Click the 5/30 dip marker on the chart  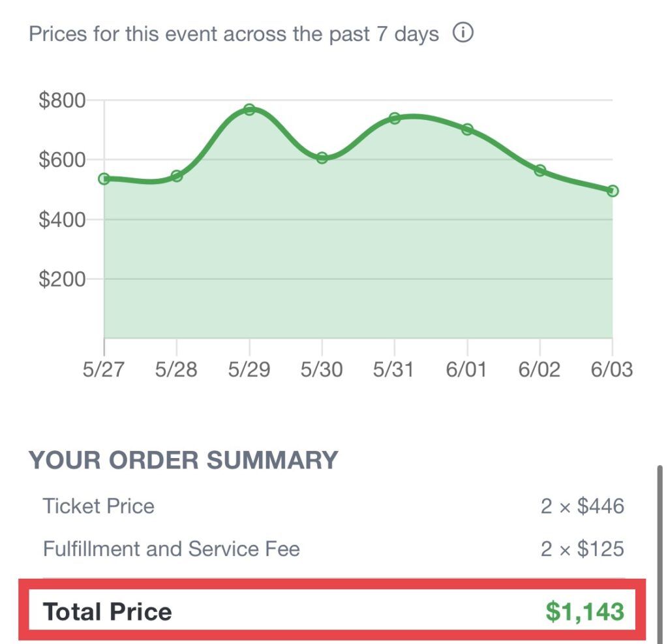[322, 158]
